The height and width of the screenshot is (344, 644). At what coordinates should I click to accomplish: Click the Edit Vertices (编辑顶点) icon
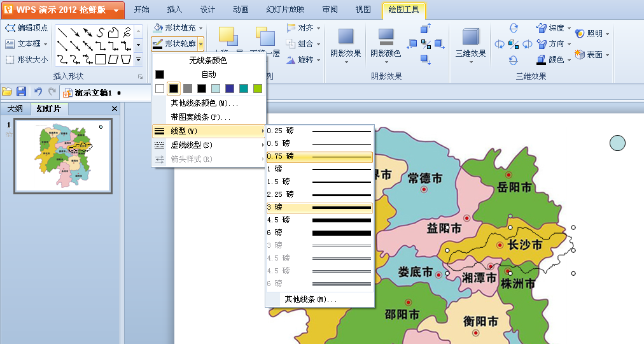(10, 28)
